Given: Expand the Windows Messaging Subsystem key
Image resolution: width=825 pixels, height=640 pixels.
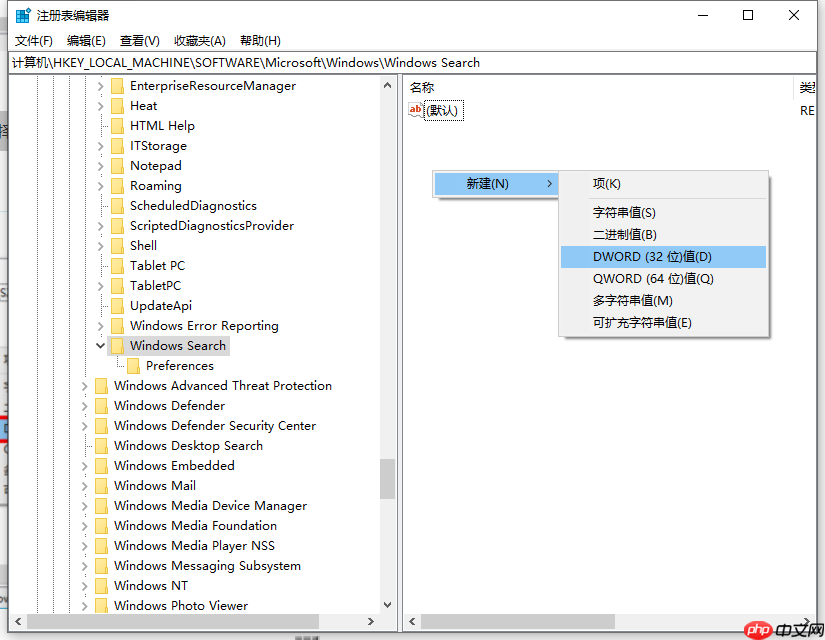Looking at the screenshot, I should coord(85,566).
